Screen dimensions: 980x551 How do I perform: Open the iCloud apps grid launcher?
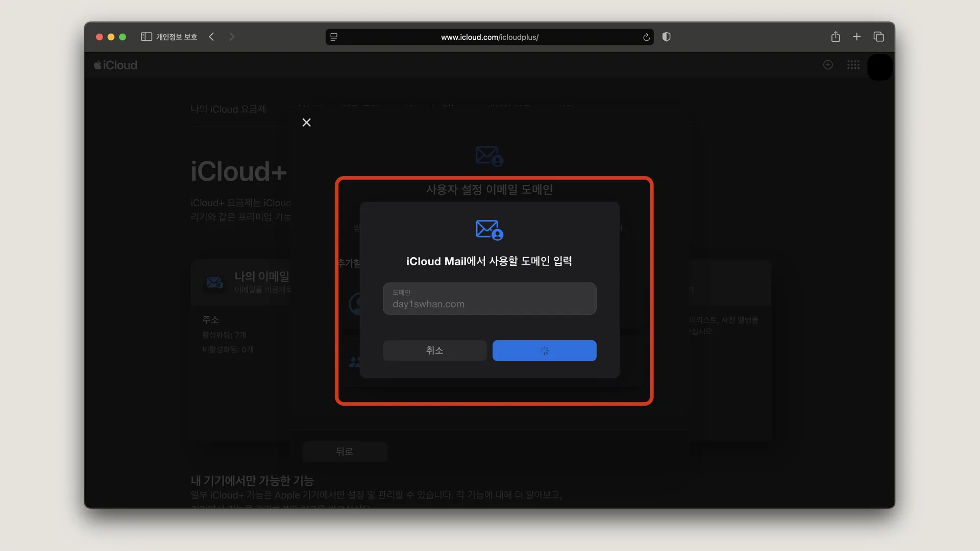[853, 65]
